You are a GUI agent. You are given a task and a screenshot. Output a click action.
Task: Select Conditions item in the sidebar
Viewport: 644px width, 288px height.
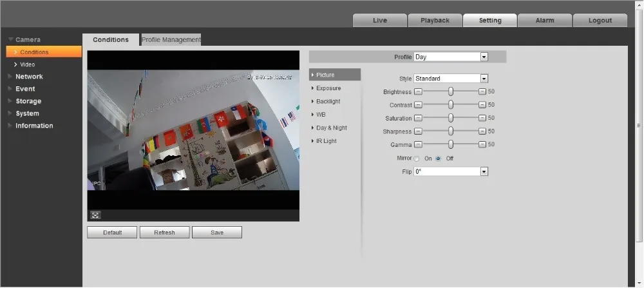(x=44, y=52)
